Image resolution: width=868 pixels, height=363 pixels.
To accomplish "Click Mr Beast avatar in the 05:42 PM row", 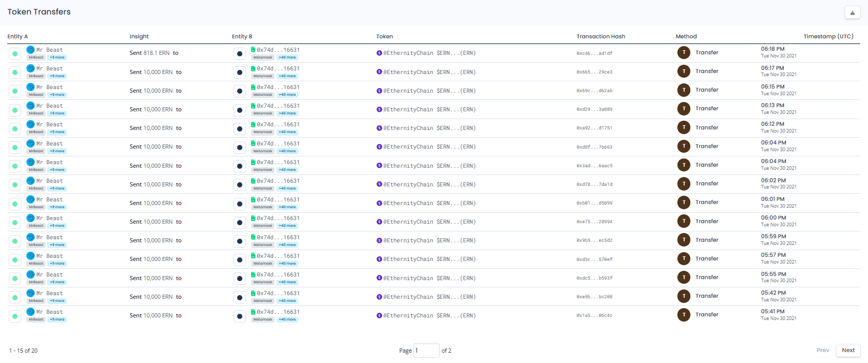I will [x=31, y=293].
